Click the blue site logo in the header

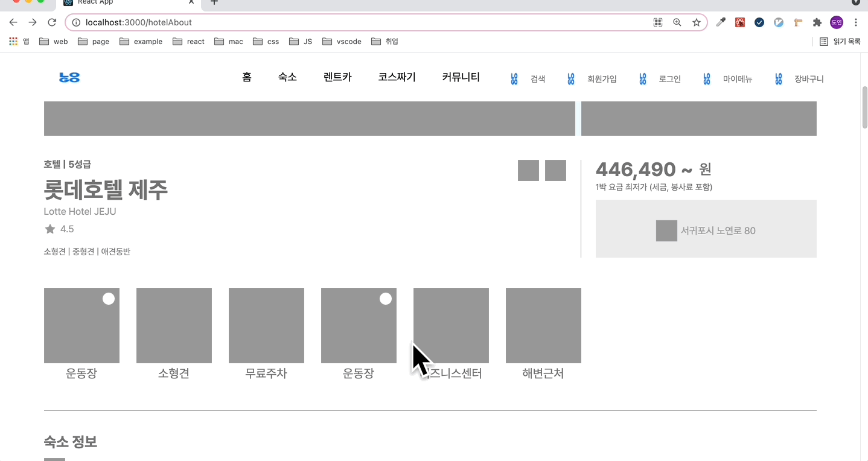click(69, 78)
